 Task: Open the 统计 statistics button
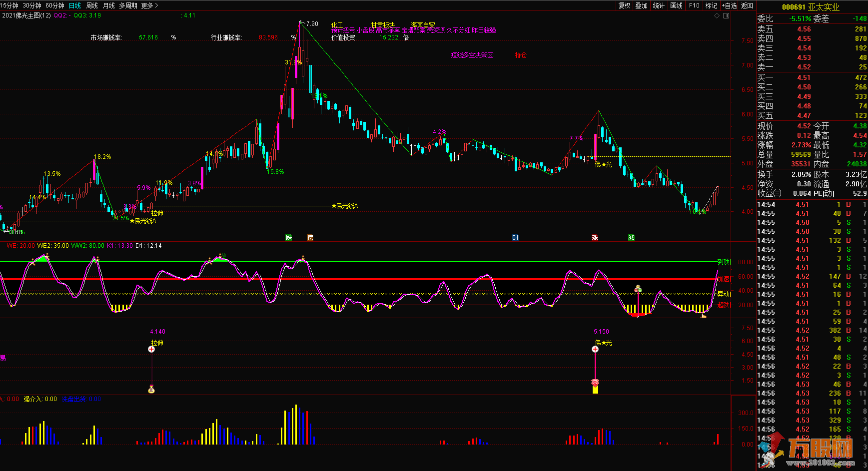coord(659,5)
